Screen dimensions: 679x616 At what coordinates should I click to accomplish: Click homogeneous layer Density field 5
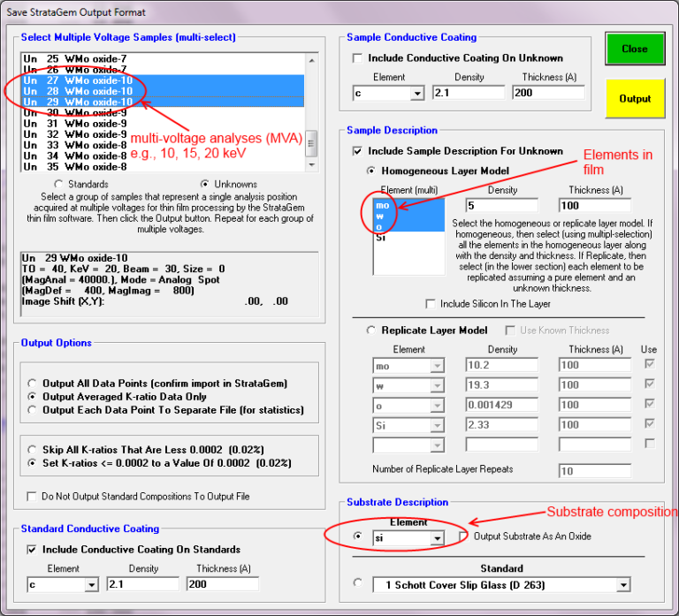click(502, 206)
